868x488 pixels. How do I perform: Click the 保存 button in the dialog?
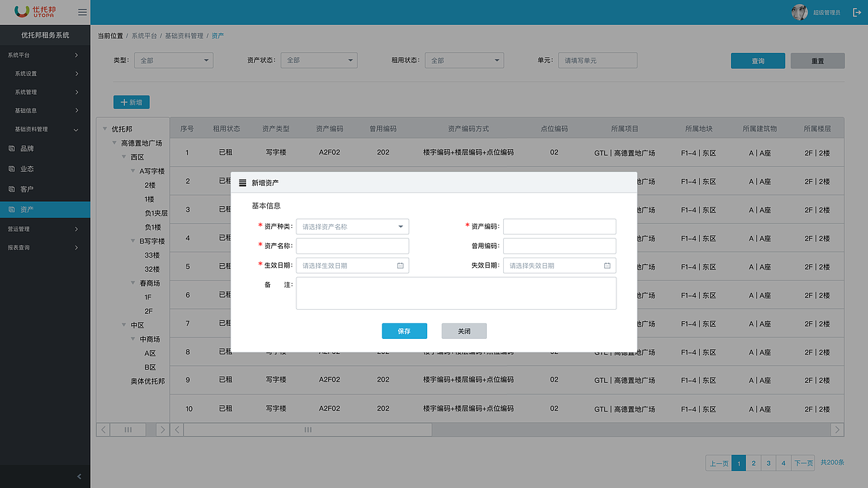(x=404, y=331)
